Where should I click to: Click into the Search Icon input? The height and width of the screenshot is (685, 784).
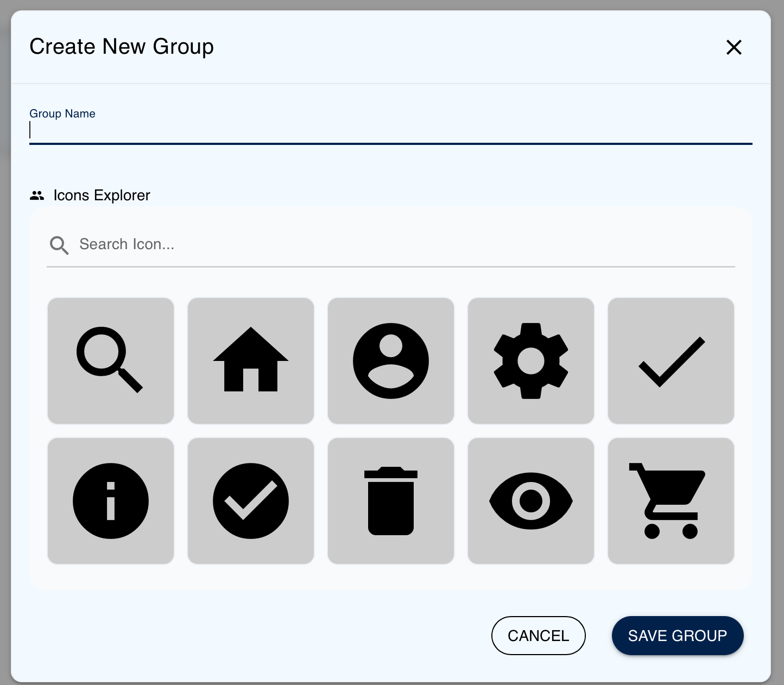[x=402, y=245]
